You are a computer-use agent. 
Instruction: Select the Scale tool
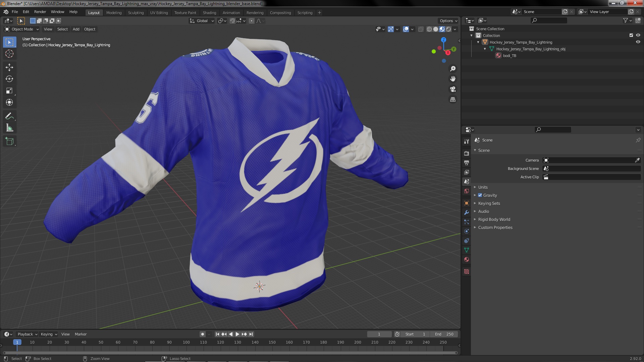click(9, 90)
